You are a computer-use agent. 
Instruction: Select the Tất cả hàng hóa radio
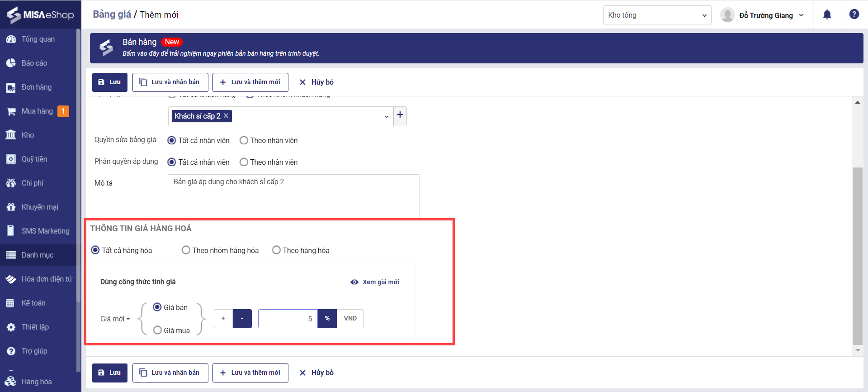(95, 250)
